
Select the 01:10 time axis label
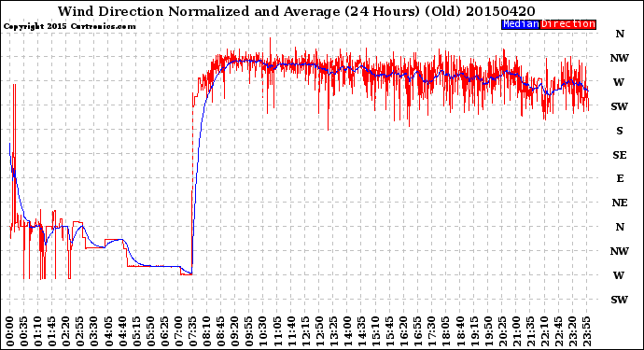tap(38, 331)
